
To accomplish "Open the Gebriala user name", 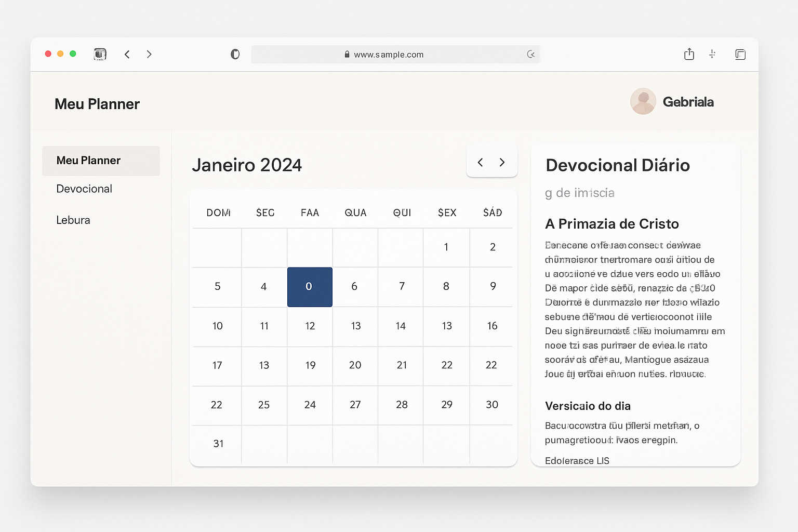I will click(688, 102).
